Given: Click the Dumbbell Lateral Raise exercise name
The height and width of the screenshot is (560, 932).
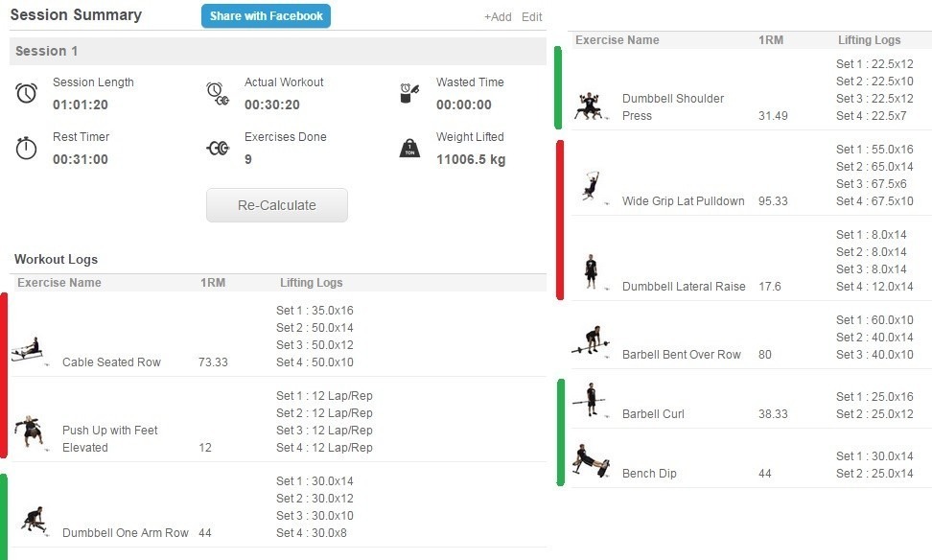Looking at the screenshot, I should [x=683, y=287].
